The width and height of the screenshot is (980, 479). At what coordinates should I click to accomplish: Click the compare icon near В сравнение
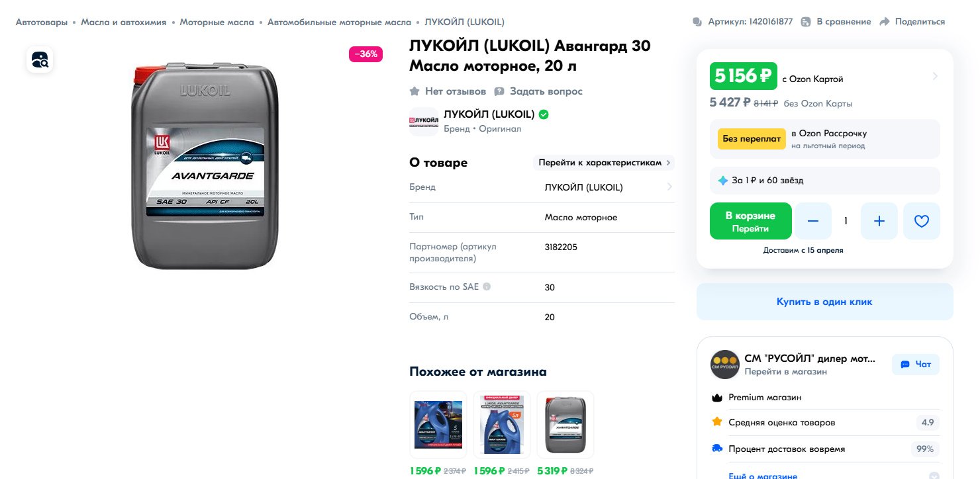805,22
